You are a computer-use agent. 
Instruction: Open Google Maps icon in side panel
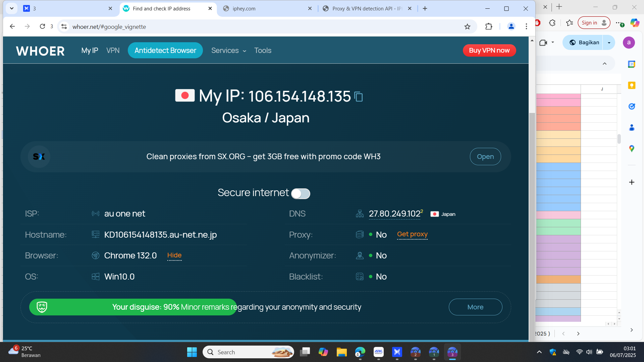632,148
